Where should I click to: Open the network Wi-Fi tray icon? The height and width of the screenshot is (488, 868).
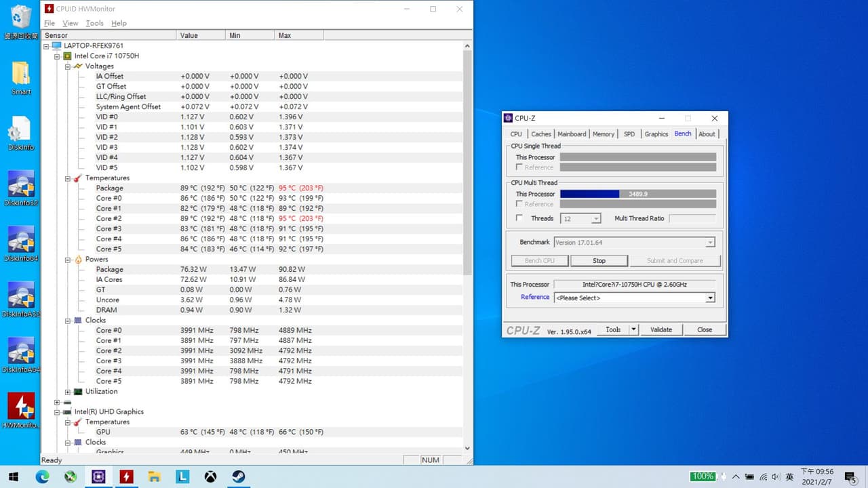(x=764, y=477)
